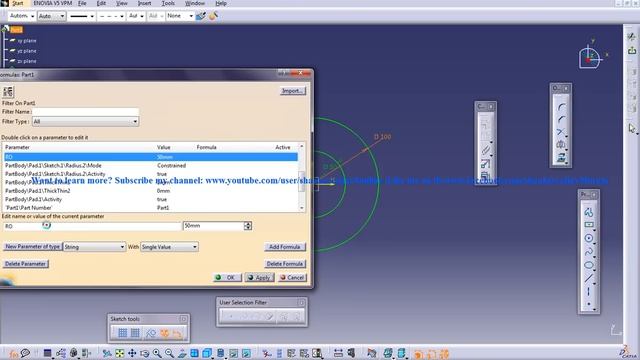The image size is (640, 360).
Task: Click the value stepper next to 50mm
Action: point(248,226)
